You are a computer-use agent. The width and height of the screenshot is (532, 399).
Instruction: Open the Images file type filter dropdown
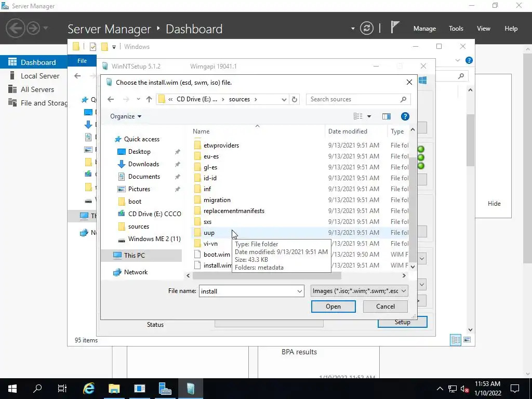[360, 291]
